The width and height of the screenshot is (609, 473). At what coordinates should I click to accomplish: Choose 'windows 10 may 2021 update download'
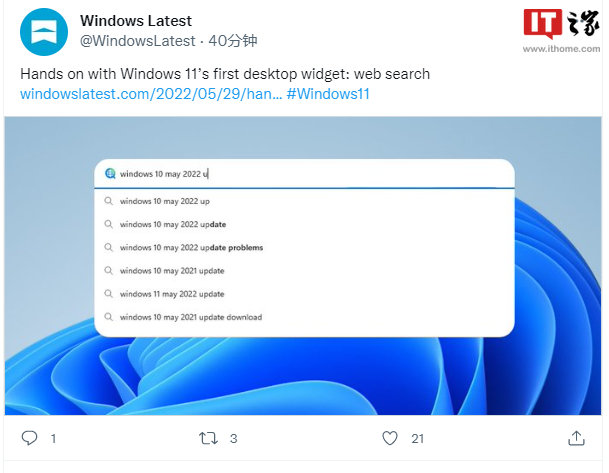point(190,317)
